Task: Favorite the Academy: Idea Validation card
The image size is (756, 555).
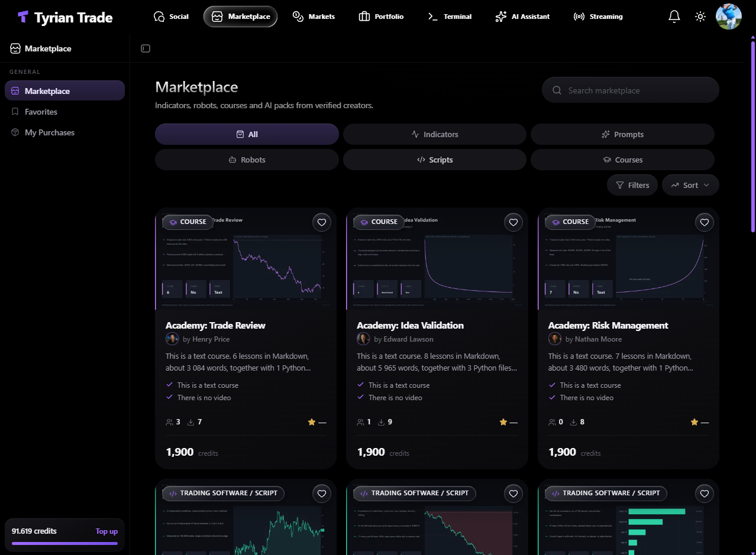Action: tap(513, 222)
